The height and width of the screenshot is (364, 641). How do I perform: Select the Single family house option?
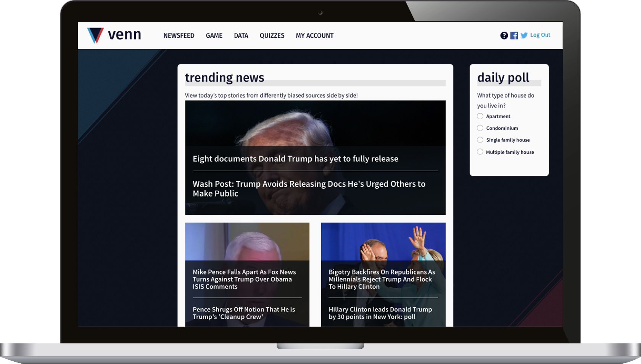480,140
